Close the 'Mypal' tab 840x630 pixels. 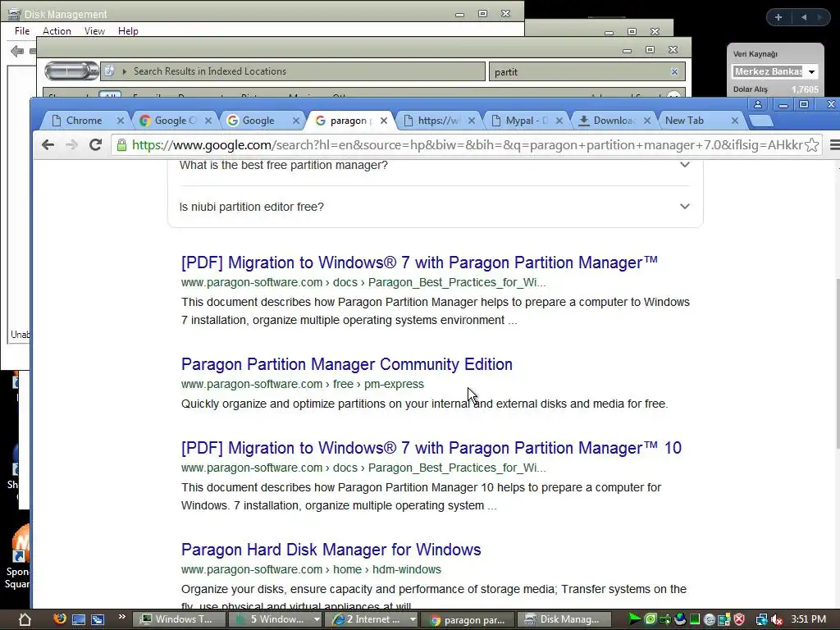(x=559, y=121)
